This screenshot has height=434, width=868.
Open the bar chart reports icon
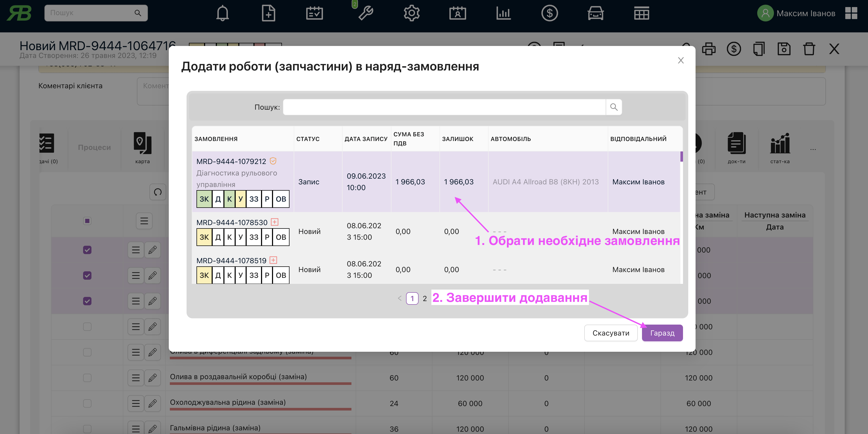tap(504, 14)
